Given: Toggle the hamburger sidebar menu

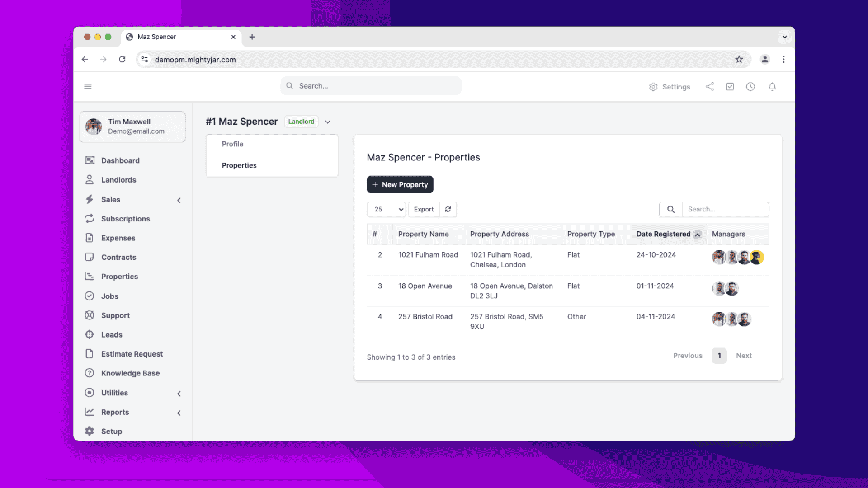Looking at the screenshot, I should pos(88,86).
